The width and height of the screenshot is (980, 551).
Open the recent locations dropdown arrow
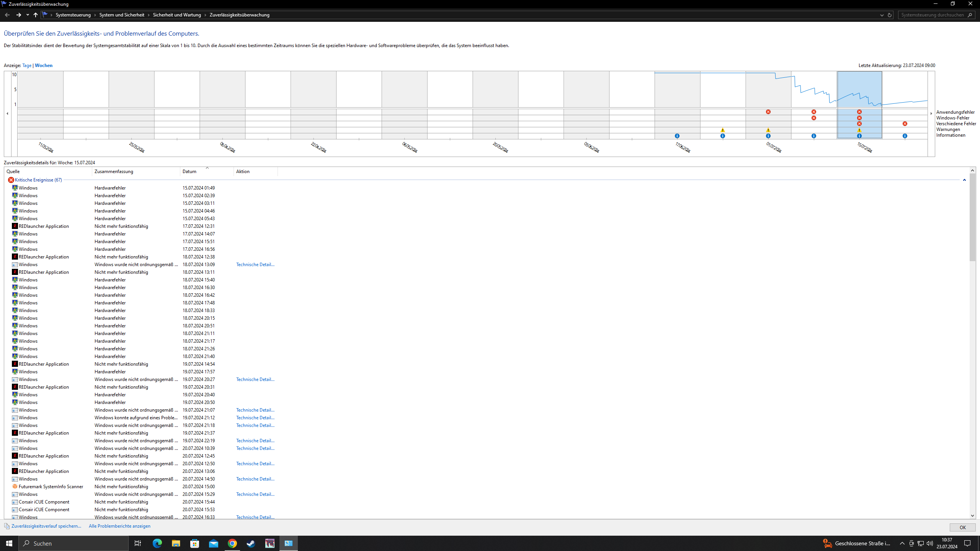tap(28, 15)
